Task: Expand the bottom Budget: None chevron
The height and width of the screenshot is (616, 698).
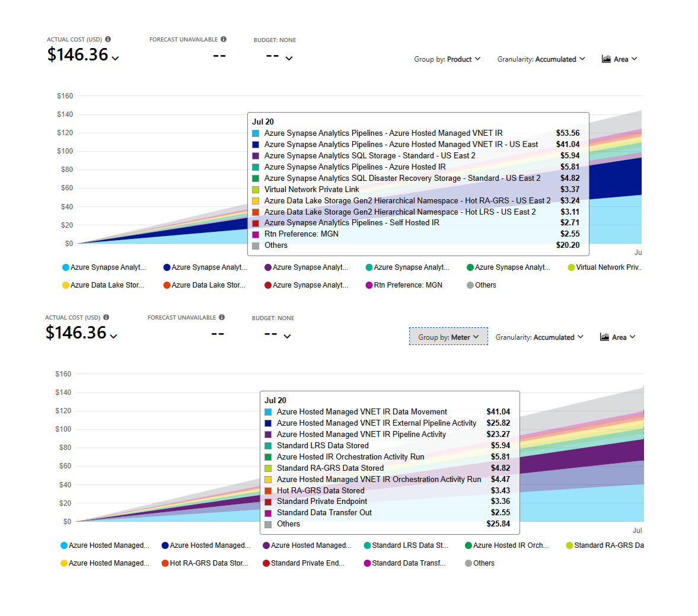Action: (x=287, y=337)
